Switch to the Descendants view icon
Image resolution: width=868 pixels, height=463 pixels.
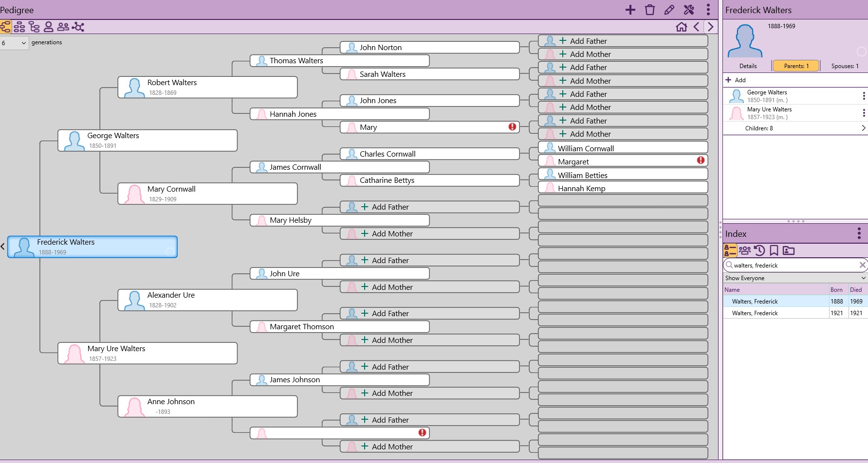click(34, 27)
